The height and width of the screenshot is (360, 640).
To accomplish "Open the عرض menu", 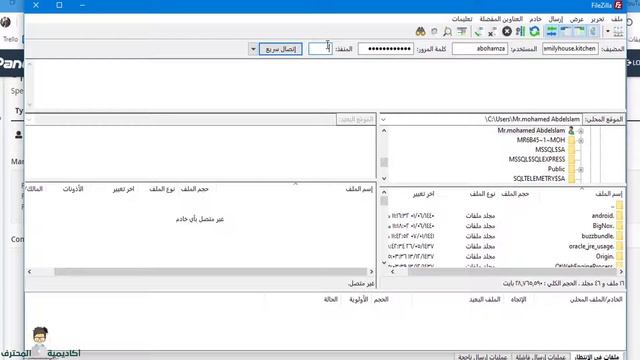I will pos(576,19).
